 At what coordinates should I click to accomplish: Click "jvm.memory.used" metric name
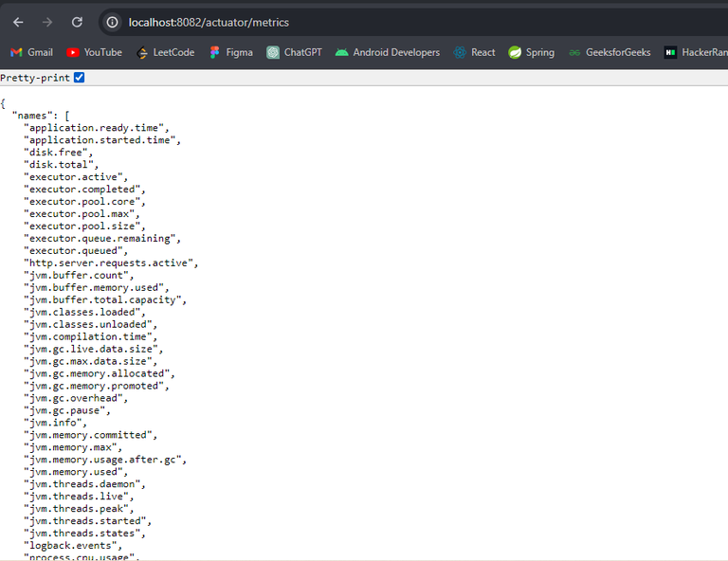[73, 472]
